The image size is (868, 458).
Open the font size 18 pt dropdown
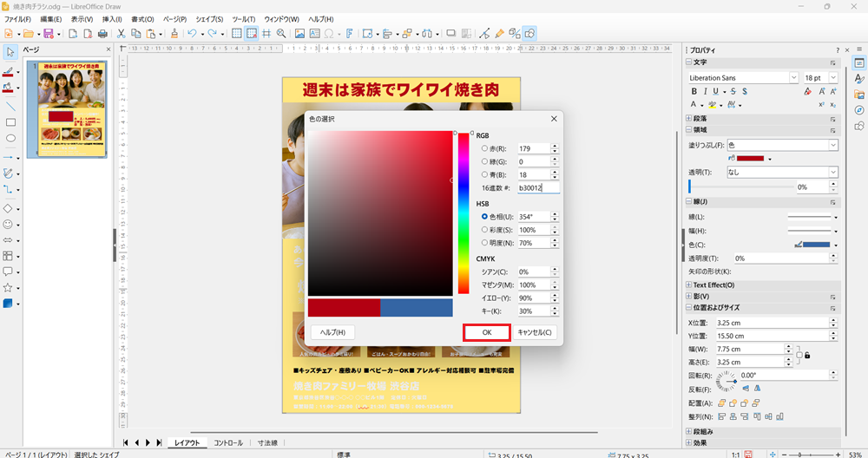point(833,78)
